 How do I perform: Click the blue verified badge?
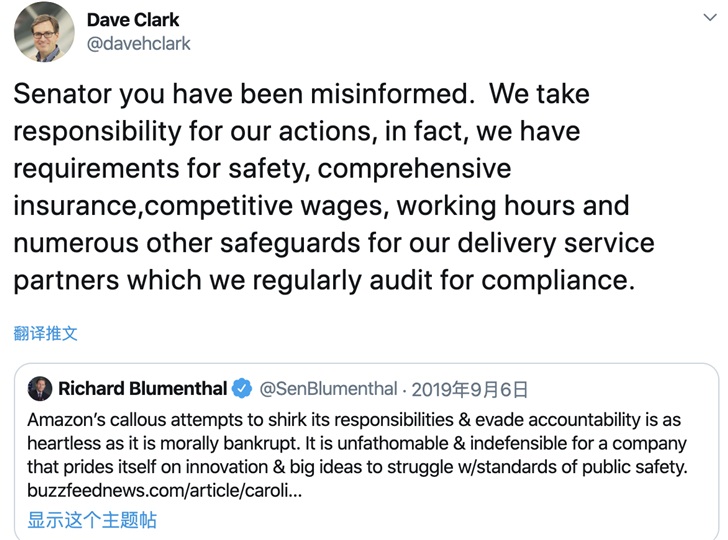click(x=242, y=389)
